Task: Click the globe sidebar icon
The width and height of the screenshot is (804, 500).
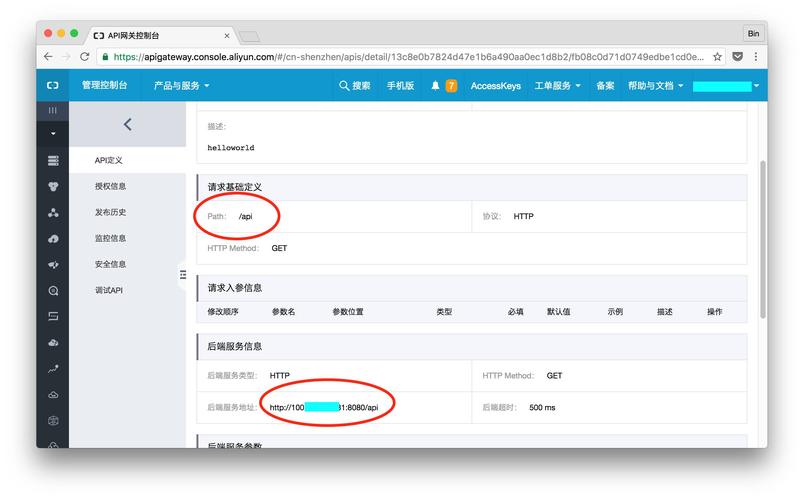Action: tap(53, 421)
